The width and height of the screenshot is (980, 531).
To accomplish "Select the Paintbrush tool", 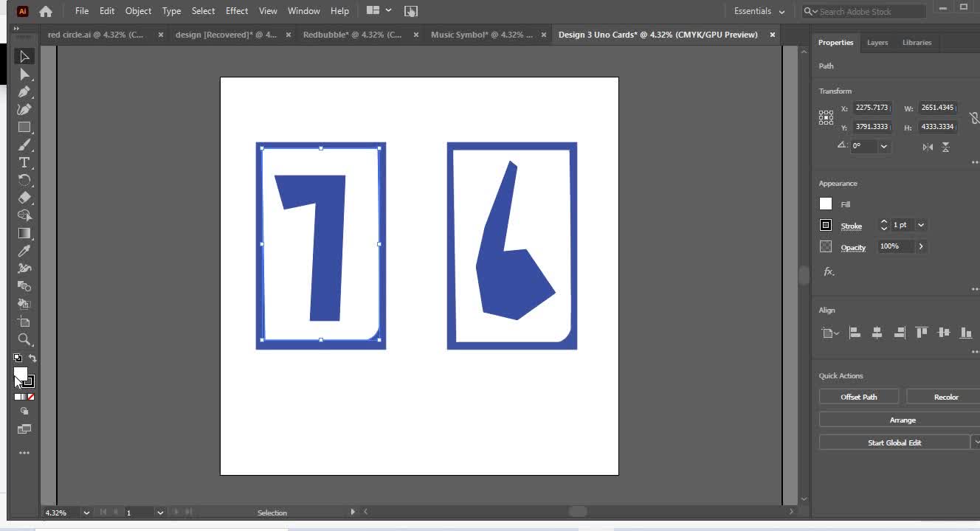I will pos(24,145).
